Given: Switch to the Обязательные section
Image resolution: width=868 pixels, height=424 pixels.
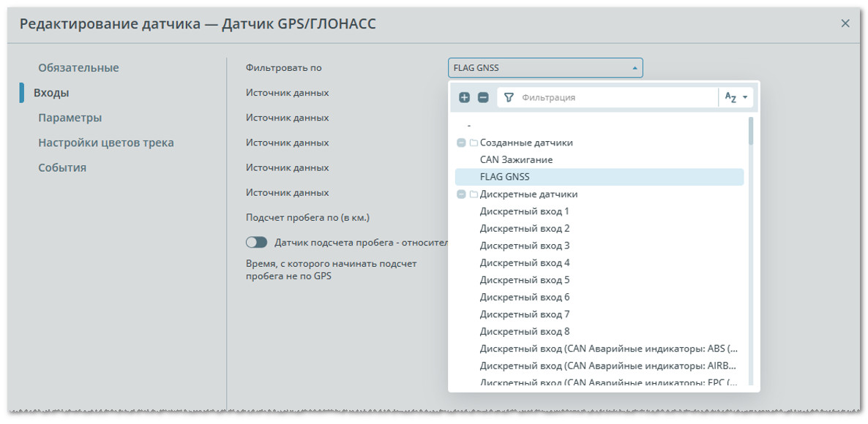Looking at the screenshot, I should click(78, 68).
